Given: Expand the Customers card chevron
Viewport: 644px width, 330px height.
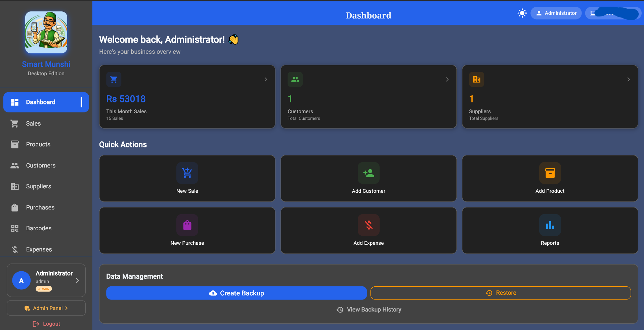Looking at the screenshot, I should [447, 80].
